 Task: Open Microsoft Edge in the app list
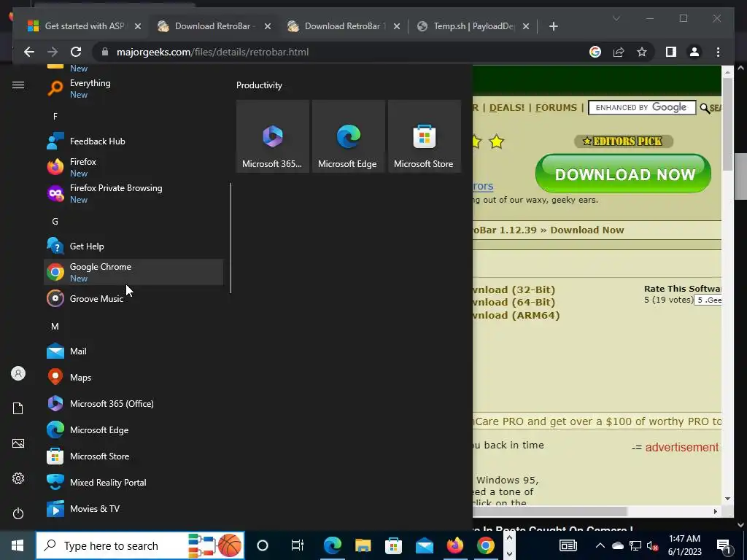(x=133, y=429)
